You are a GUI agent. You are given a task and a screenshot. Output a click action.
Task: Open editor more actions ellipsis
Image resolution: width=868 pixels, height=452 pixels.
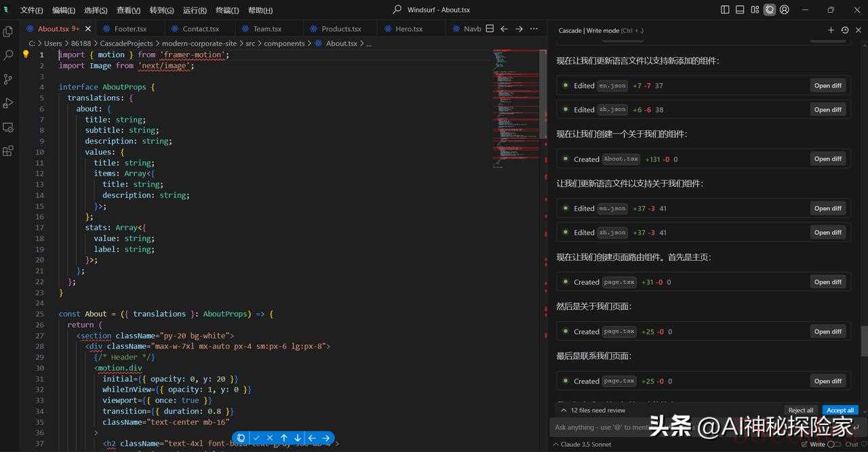click(534, 29)
